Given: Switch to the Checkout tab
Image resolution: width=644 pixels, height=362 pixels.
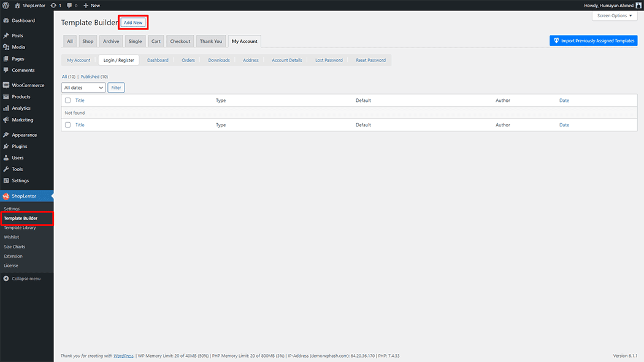Looking at the screenshot, I should (180, 41).
